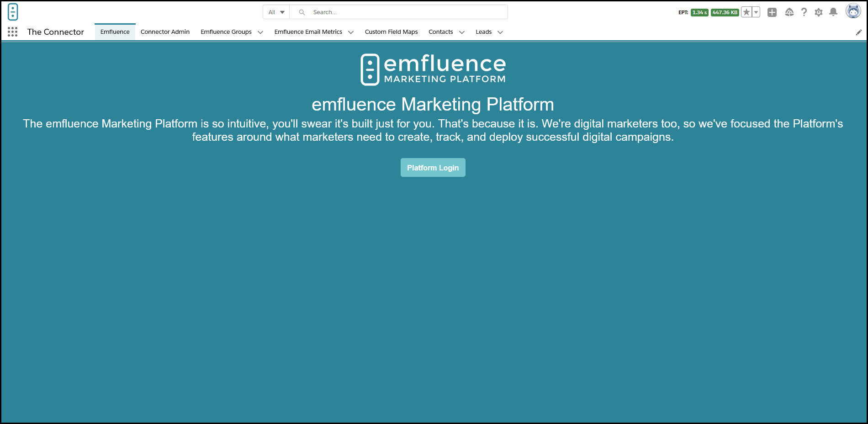Open global actions plus icon
Viewport: 868px width, 424px height.
[772, 12]
